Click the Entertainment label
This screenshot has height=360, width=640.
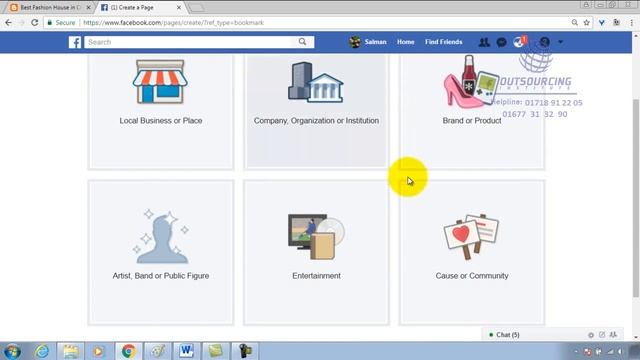tap(316, 276)
